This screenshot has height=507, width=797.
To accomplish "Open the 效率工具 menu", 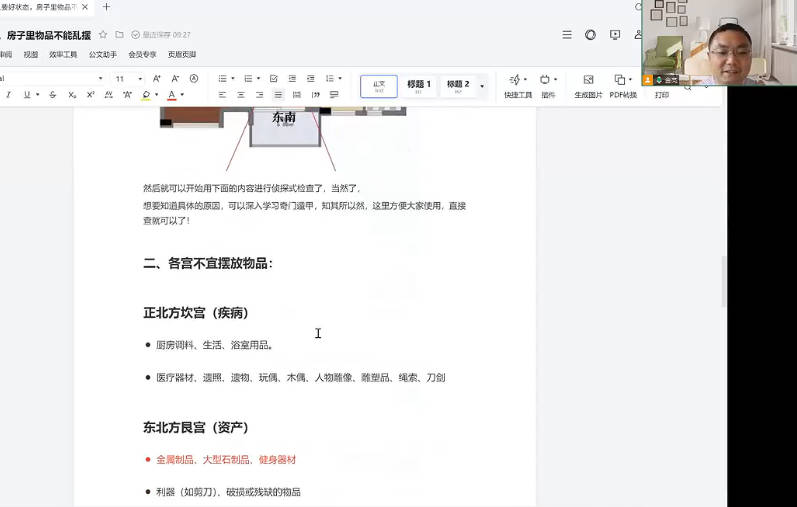I will point(63,55).
